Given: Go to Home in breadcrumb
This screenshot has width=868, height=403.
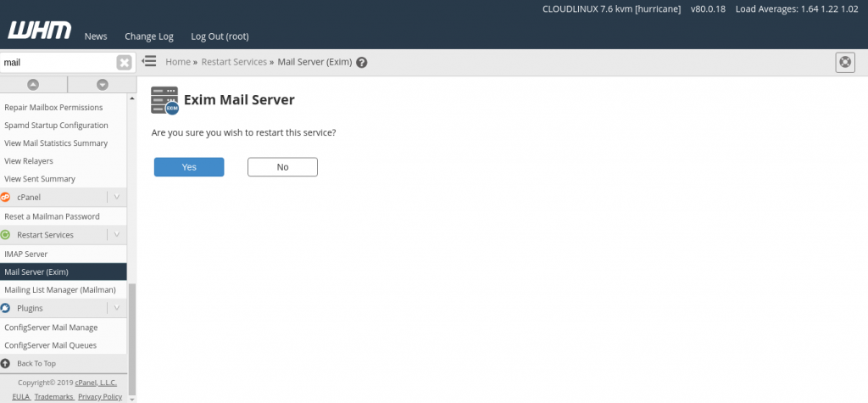Looking at the screenshot, I should pyautogui.click(x=178, y=62).
